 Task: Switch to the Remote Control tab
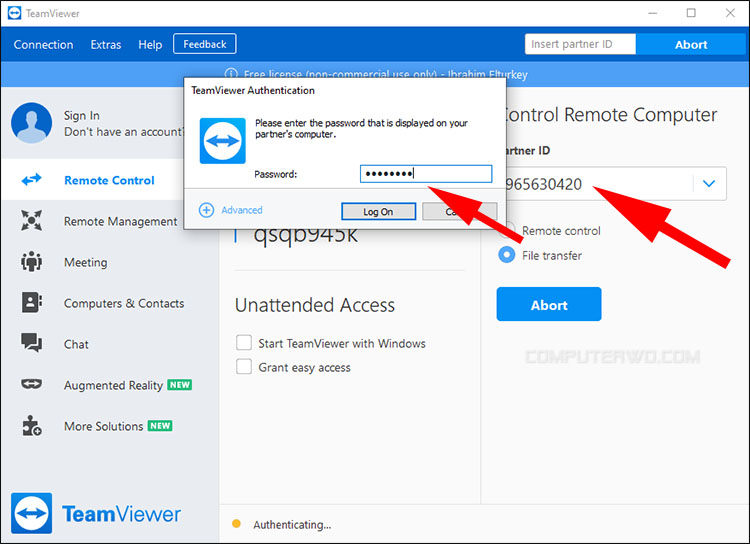(x=110, y=180)
